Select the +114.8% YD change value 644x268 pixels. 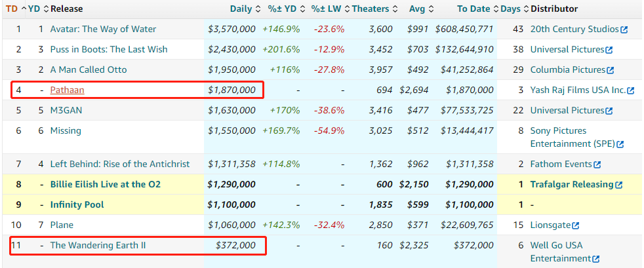point(281,164)
